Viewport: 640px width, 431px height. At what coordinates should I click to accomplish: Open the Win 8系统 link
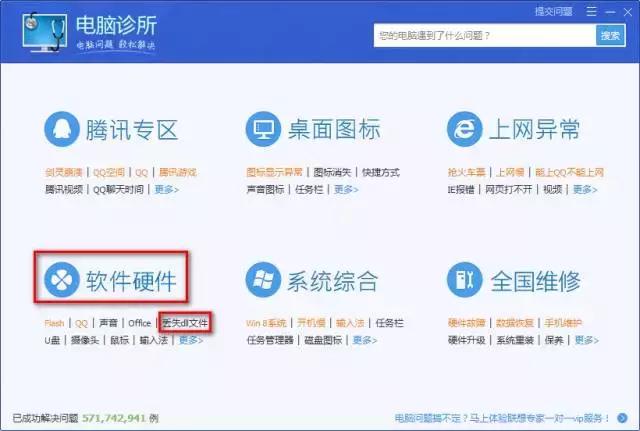266,323
